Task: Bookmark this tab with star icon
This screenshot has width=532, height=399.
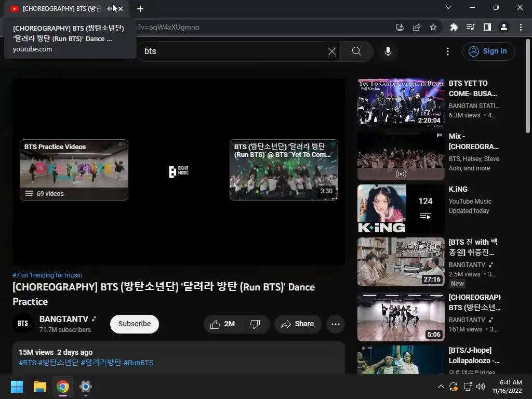Action: [x=433, y=28]
